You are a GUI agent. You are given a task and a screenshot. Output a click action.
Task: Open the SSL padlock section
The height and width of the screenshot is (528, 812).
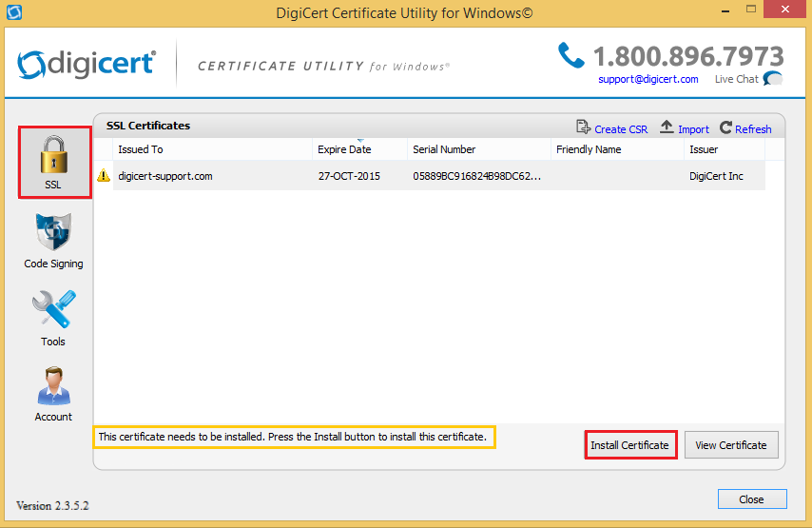point(53,162)
